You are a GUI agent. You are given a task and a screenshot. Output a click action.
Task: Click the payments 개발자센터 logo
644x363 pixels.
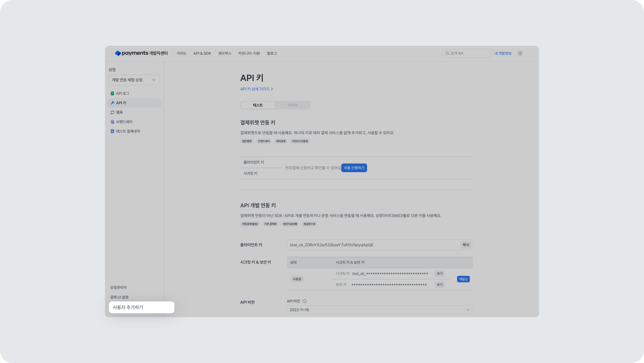[141, 53]
